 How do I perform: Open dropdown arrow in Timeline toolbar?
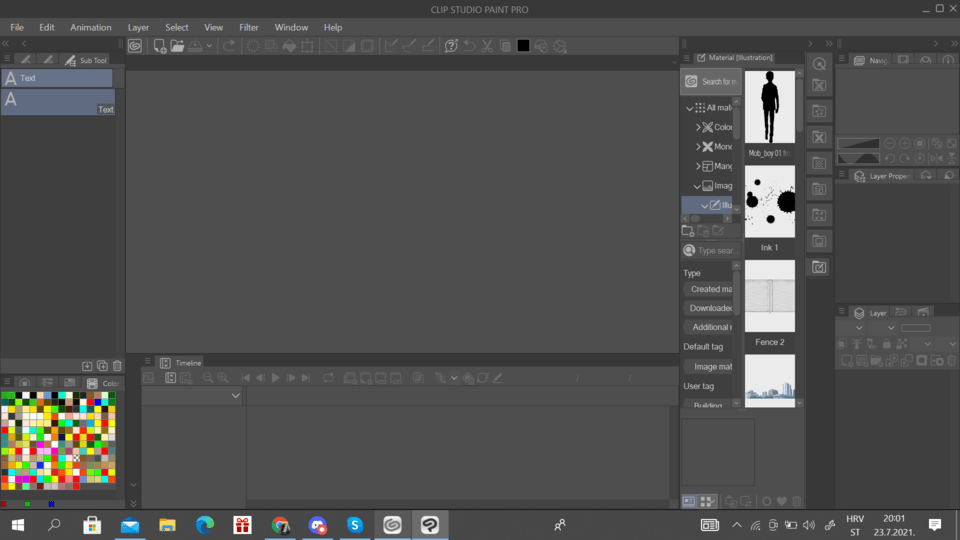[454, 378]
